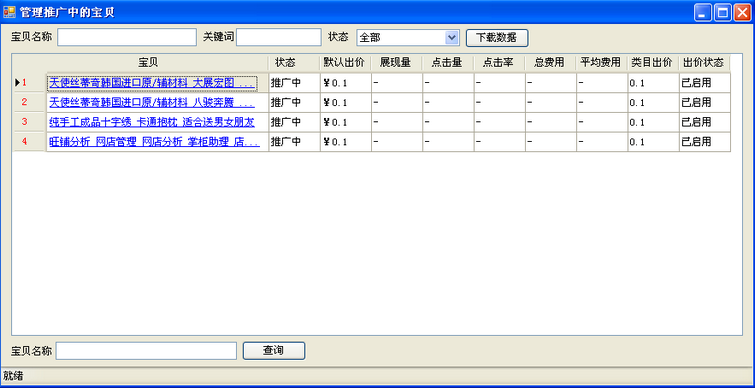Click 已启用 cell in row 3
755x388 pixels.
[705, 122]
